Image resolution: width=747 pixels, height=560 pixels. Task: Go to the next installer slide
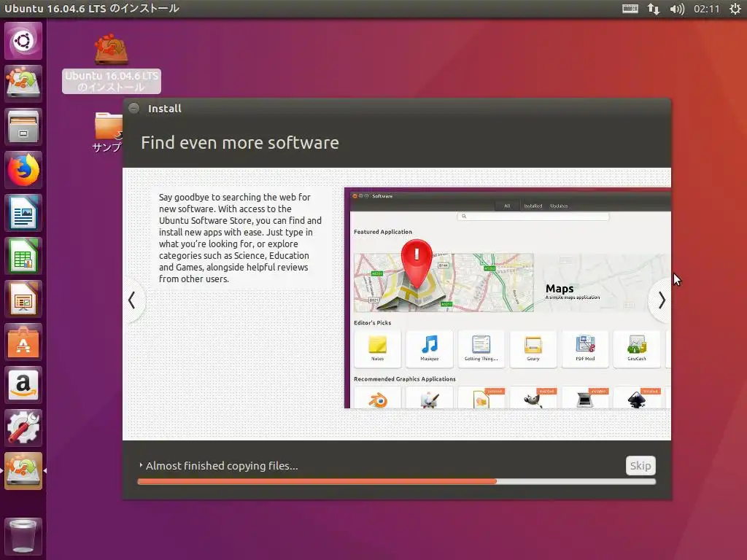click(661, 300)
